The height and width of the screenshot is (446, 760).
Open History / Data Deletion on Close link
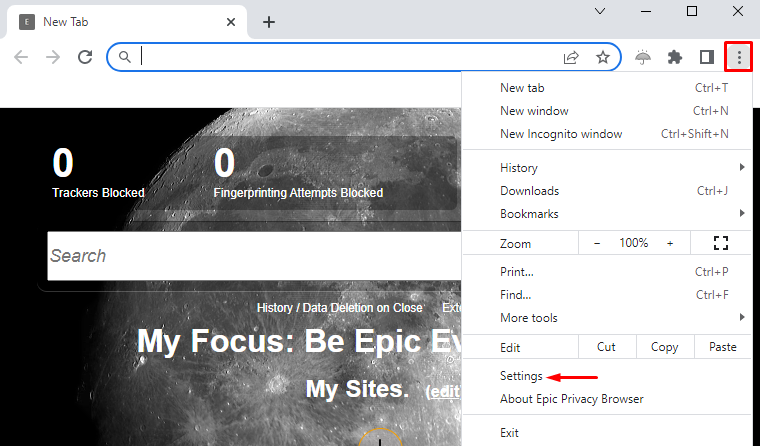point(339,308)
